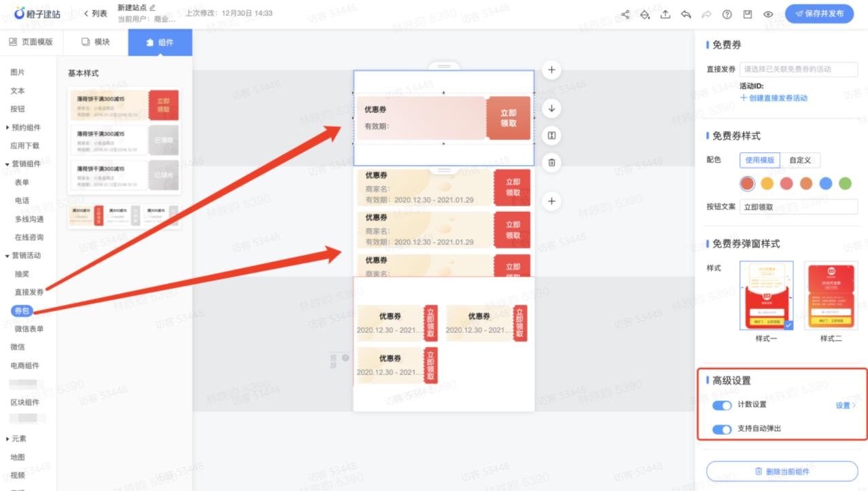Click the 保存并发布 publish button
The height and width of the screenshot is (491, 868).
(819, 13)
